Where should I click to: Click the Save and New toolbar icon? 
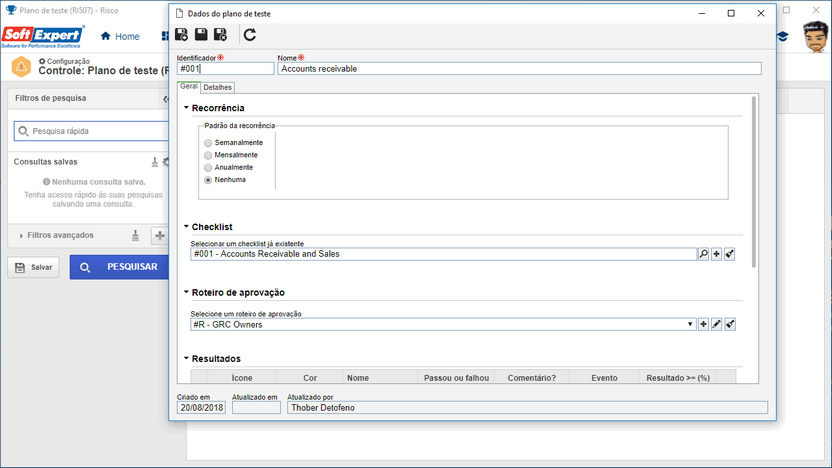pyautogui.click(x=181, y=35)
